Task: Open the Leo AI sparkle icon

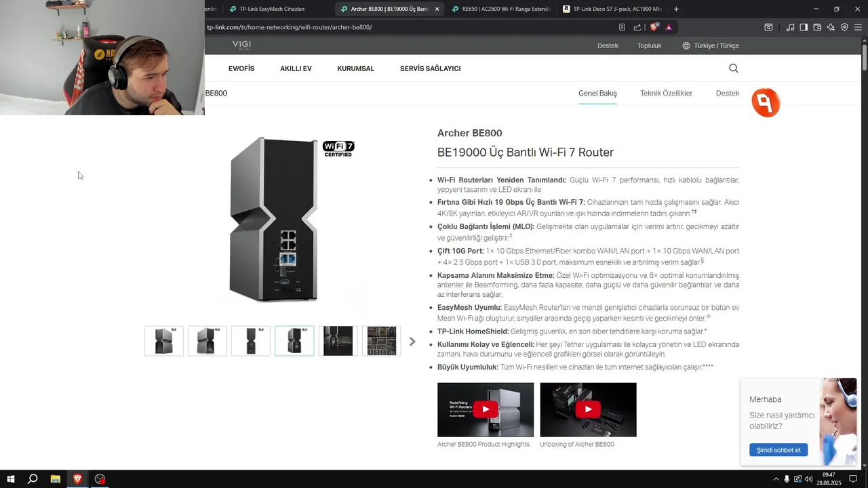Action: (x=831, y=27)
